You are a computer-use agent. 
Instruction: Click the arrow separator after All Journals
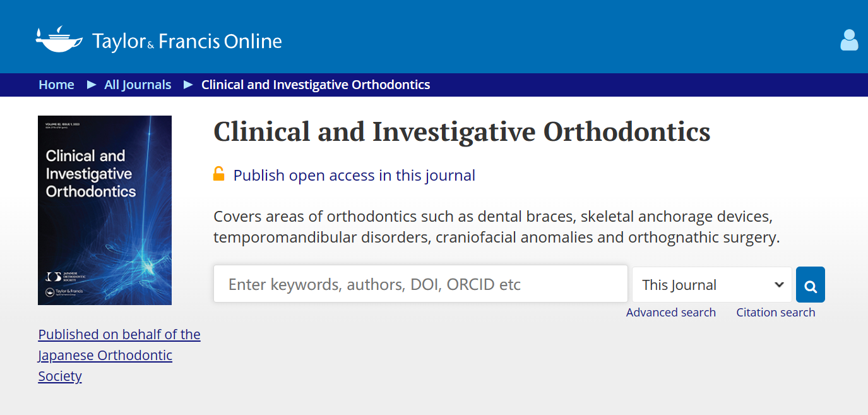click(x=188, y=84)
